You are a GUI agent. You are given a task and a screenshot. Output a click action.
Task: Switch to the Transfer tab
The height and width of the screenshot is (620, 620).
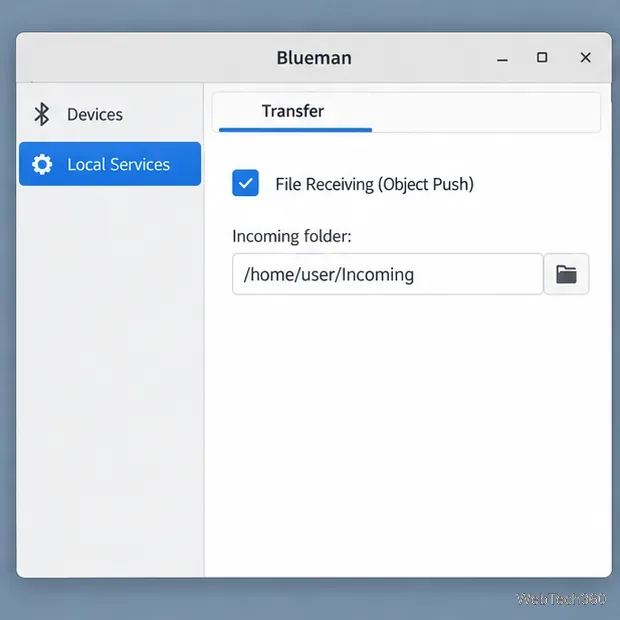pos(295,112)
